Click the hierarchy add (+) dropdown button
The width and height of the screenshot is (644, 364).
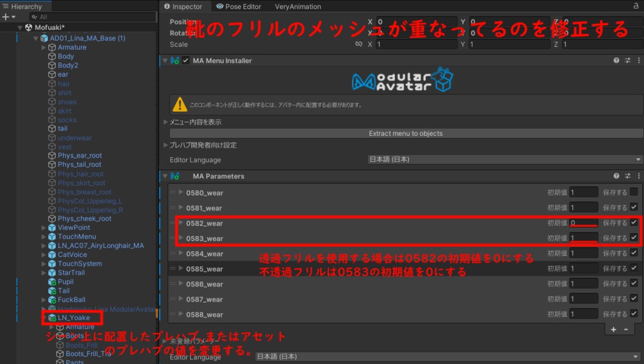click(x=9, y=17)
